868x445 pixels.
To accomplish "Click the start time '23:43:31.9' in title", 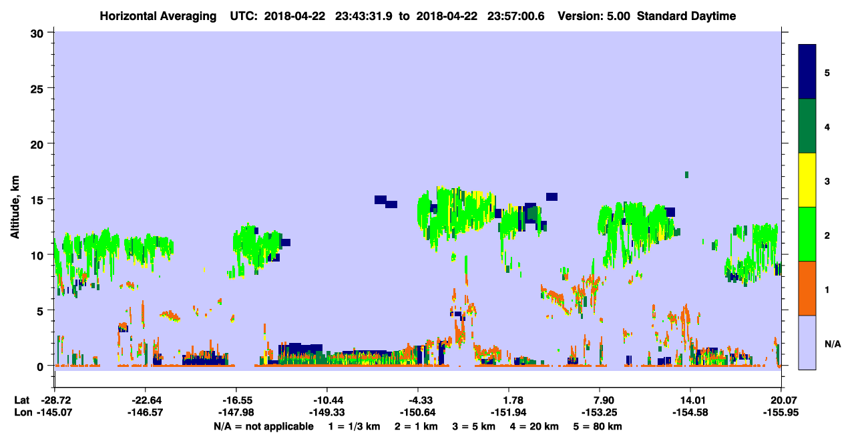I will pos(365,16).
